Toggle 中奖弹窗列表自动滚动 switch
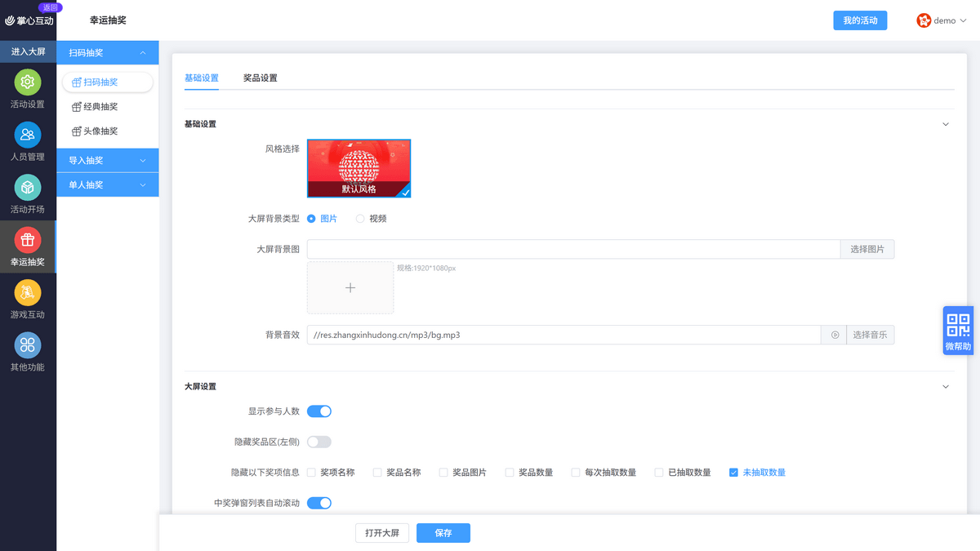Viewport: 980px width, 551px height. [x=319, y=503]
